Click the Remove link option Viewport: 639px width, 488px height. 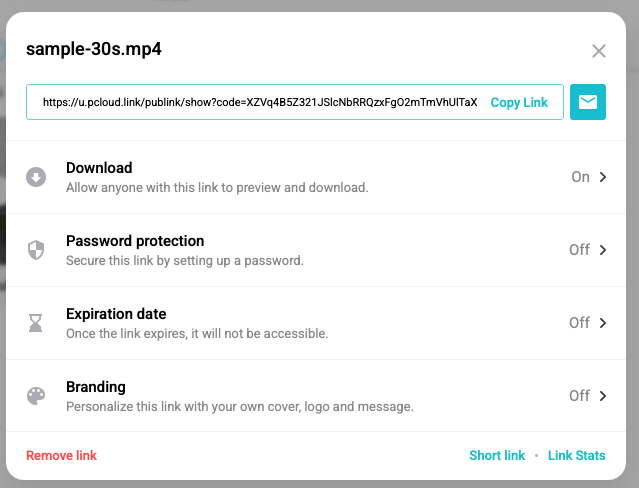(62, 455)
